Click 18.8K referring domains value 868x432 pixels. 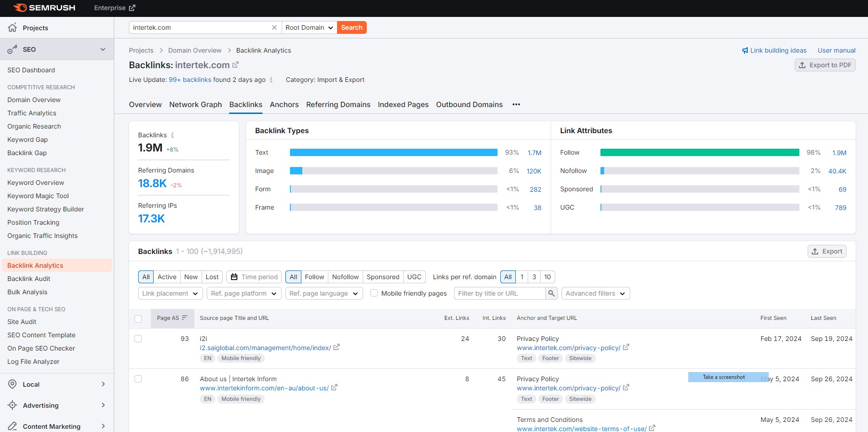(x=152, y=184)
